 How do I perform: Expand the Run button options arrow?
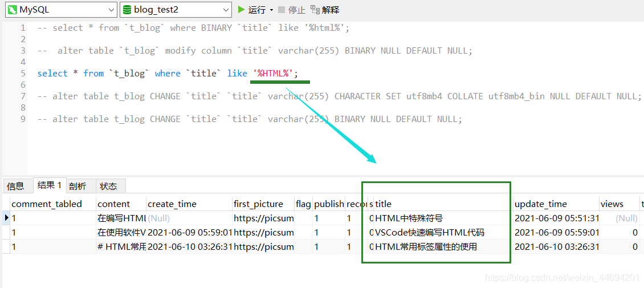271,10
